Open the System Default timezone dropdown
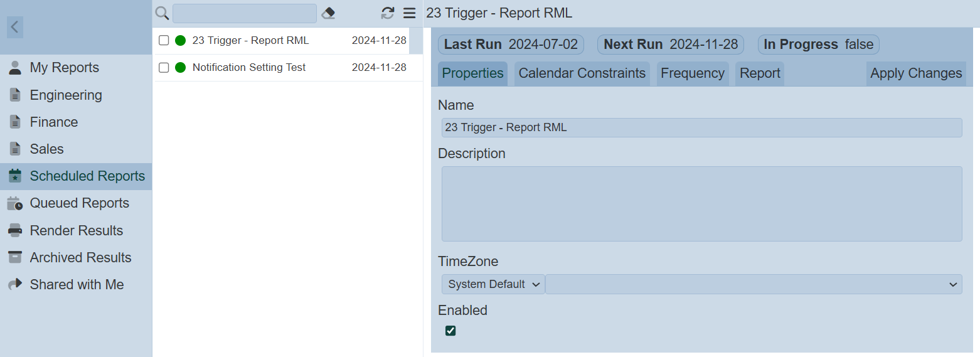Image resolution: width=980 pixels, height=357 pixels. 493,284
